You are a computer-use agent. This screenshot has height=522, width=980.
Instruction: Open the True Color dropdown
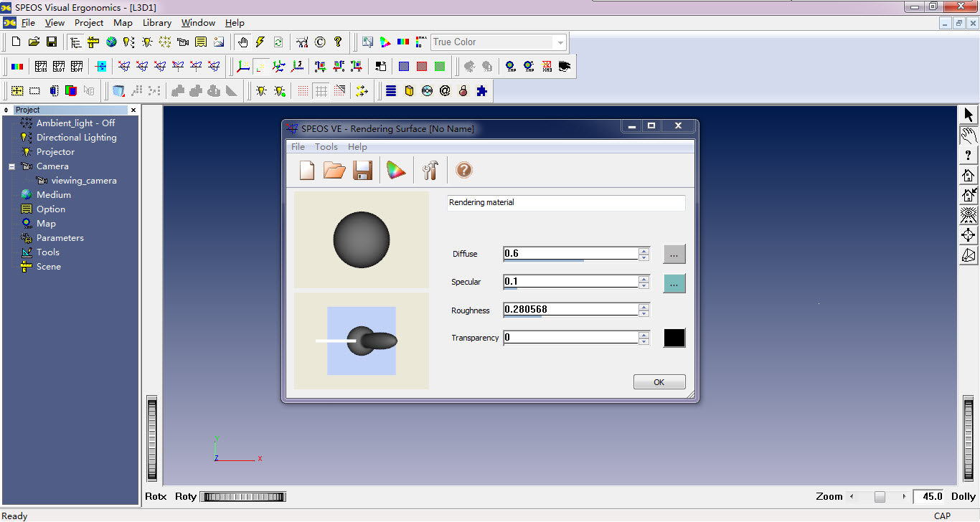coord(560,42)
